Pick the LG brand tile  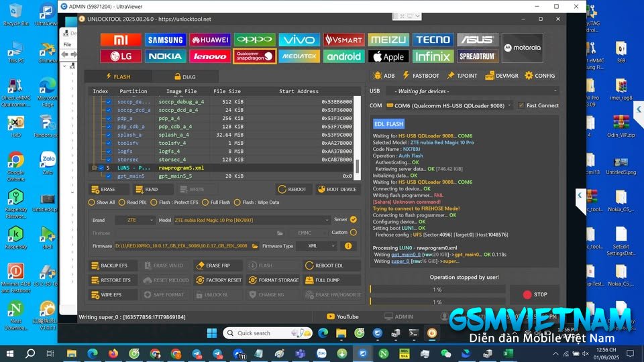click(x=121, y=56)
